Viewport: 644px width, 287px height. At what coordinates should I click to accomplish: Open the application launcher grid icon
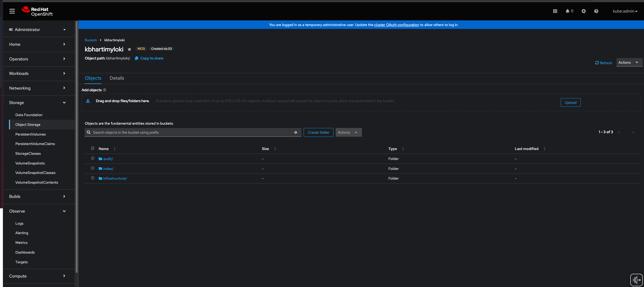click(555, 11)
